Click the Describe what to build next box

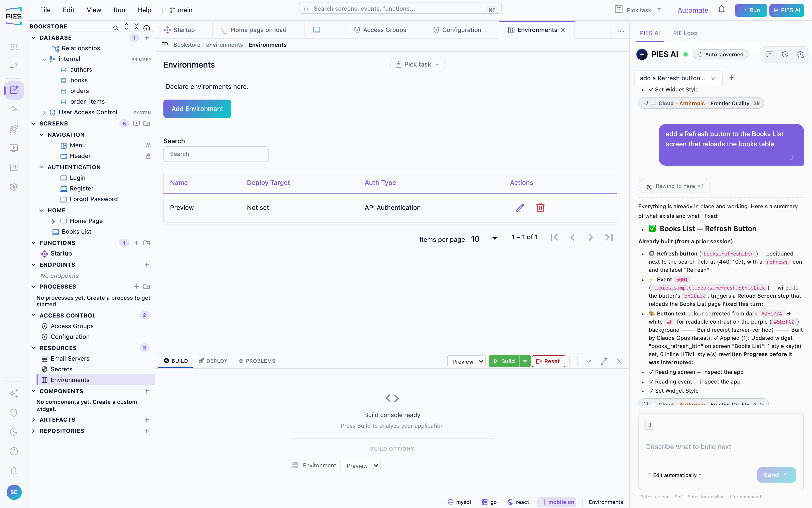[x=721, y=447]
